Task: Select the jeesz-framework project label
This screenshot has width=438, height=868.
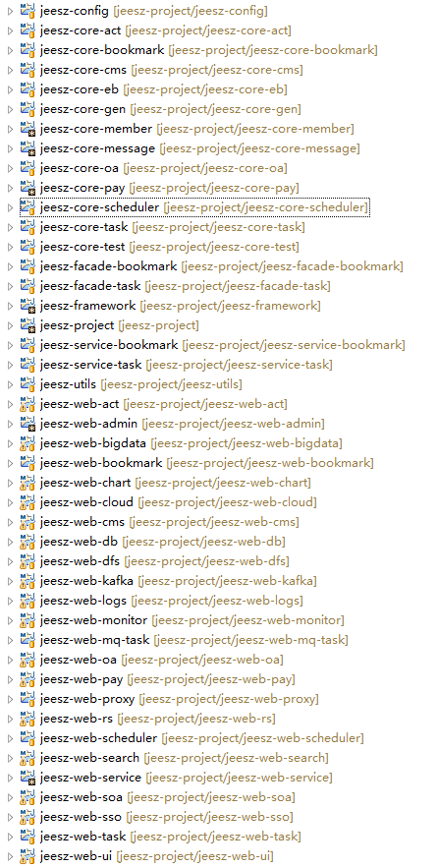Action: tap(88, 306)
